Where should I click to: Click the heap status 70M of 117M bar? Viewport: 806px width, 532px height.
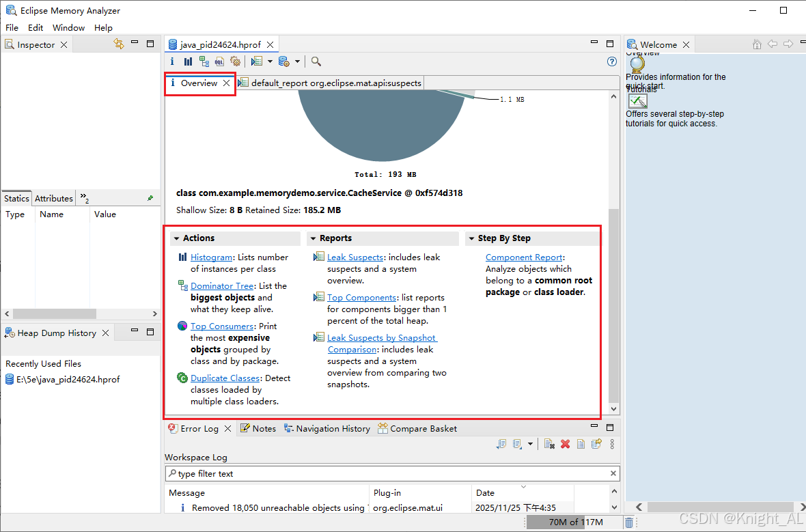[574, 522]
